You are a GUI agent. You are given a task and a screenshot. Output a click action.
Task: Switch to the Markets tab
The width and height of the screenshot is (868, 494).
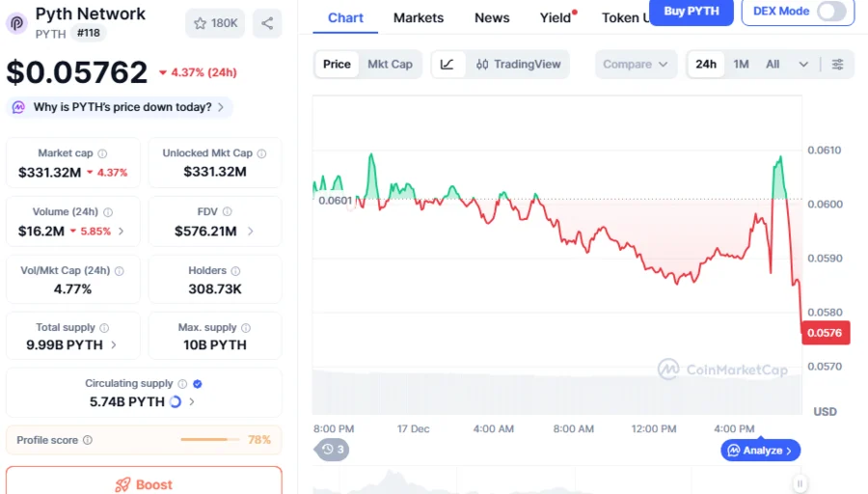[x=419, y=17]
